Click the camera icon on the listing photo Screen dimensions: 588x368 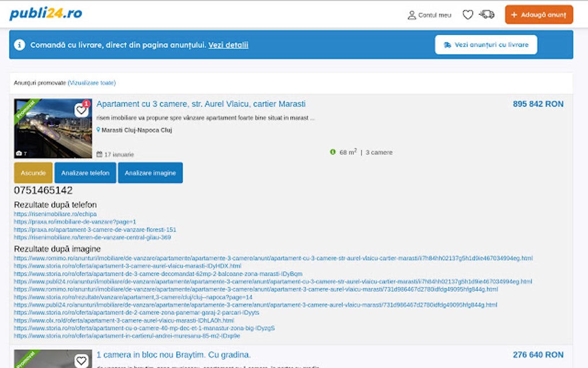click(x=19, y=152)
